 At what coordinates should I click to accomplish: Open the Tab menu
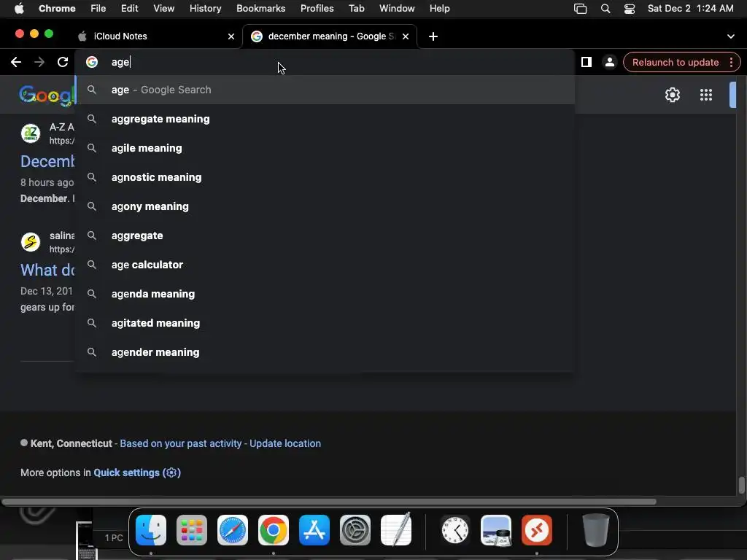(x=356, y=9)
